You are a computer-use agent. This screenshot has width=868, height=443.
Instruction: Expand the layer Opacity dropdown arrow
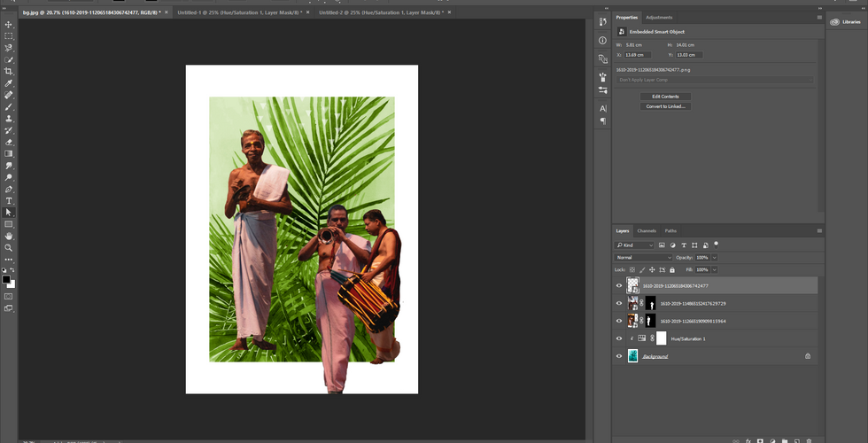[715, 258]
